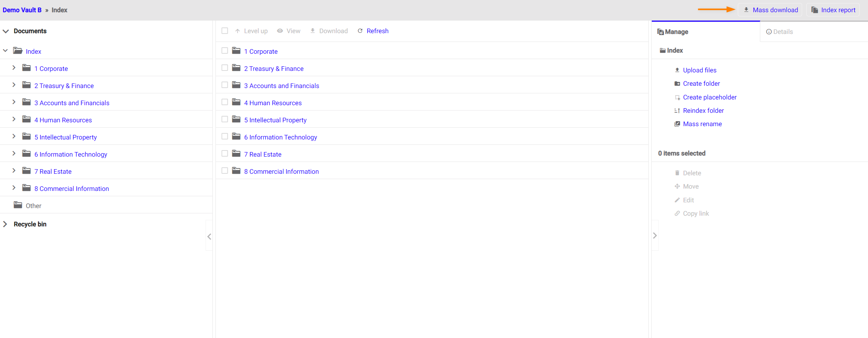Screen dimensions: 868x338
Task: Switch to the Details tab
Action: pos(779,32)
